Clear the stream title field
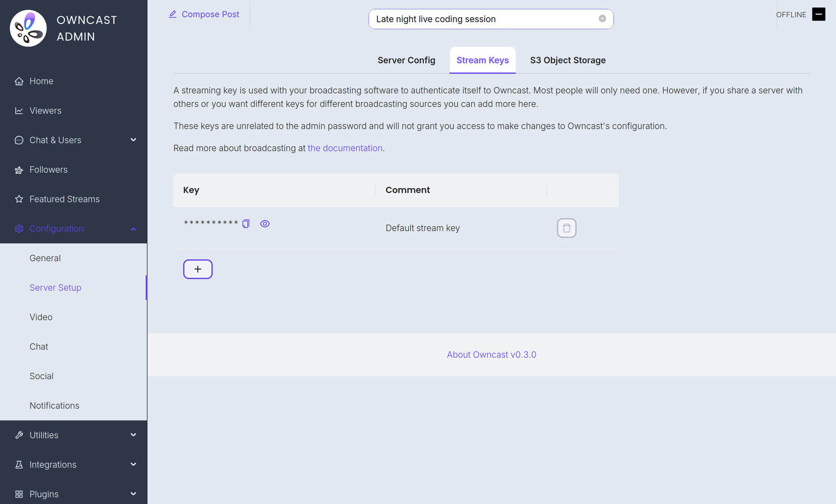The image size is (836, 504). (602, 19)
